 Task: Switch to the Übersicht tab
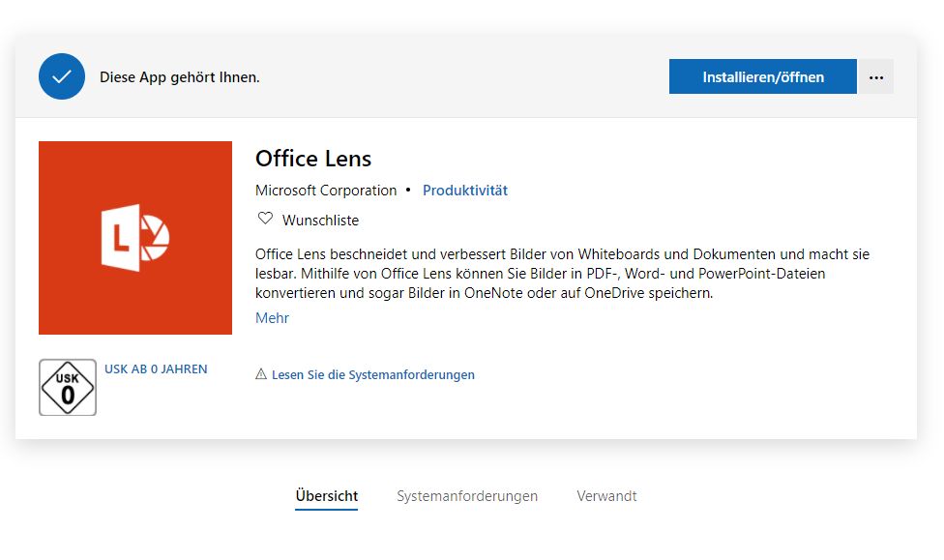(326, 496)
